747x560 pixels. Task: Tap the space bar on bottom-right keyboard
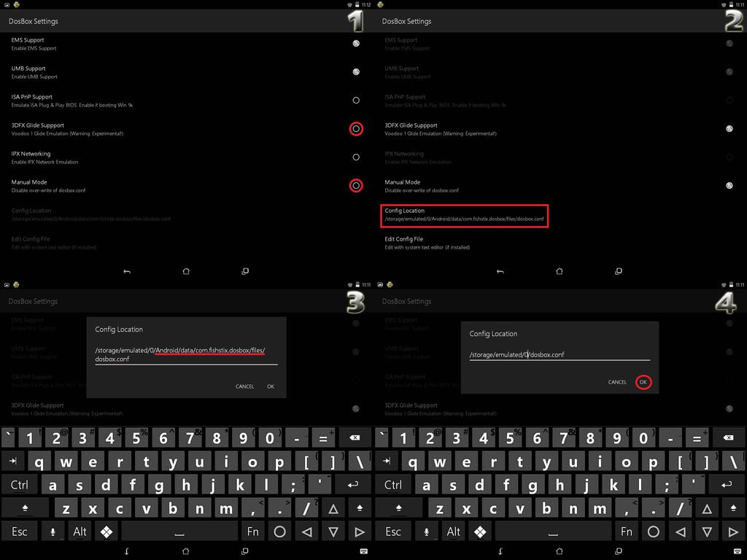553,532
